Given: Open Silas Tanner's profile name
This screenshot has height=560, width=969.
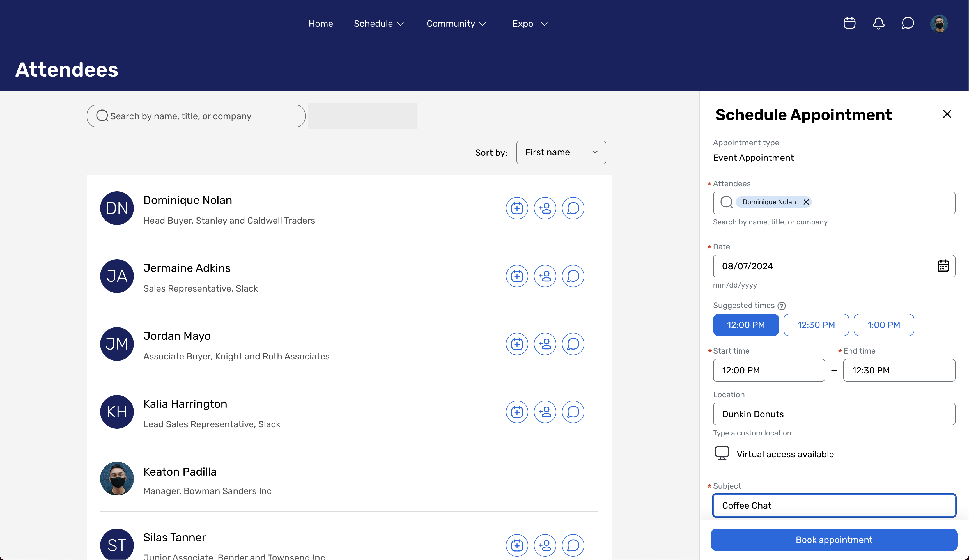Looking at the screenshot, I should pos(174,537).
